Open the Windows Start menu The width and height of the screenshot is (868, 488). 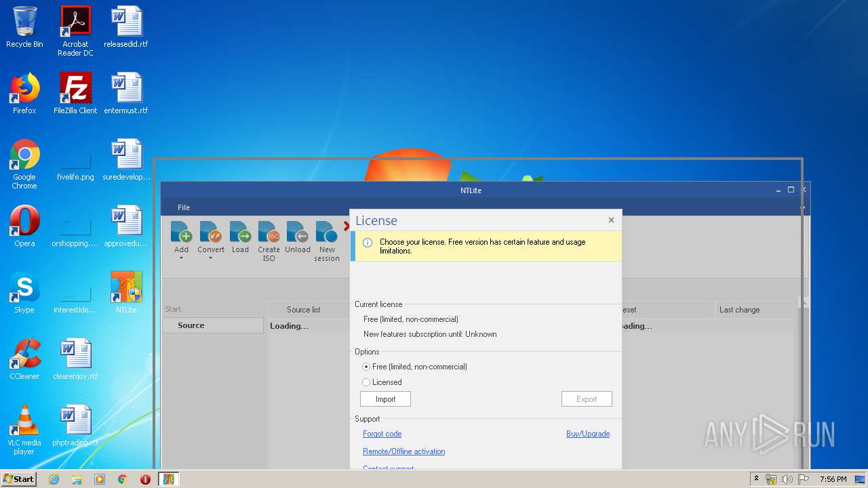pyautogui.click(x=19, y=479)
